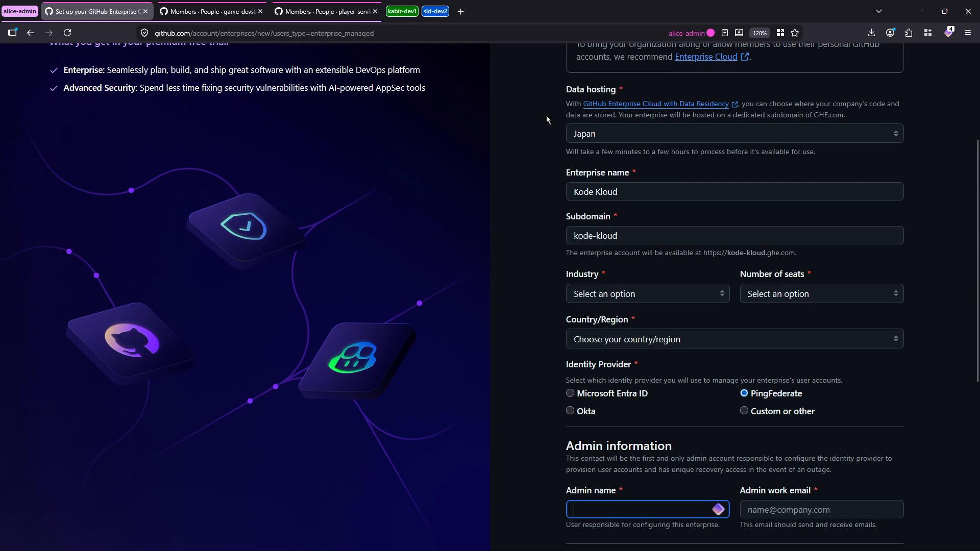Open the QR/grid extension icon in the address bar

[x=780, y=33]
